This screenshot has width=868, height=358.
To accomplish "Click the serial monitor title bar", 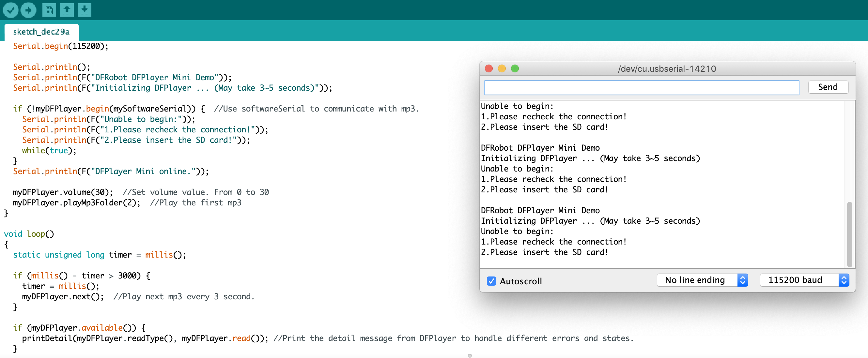I will click(667, 69).
